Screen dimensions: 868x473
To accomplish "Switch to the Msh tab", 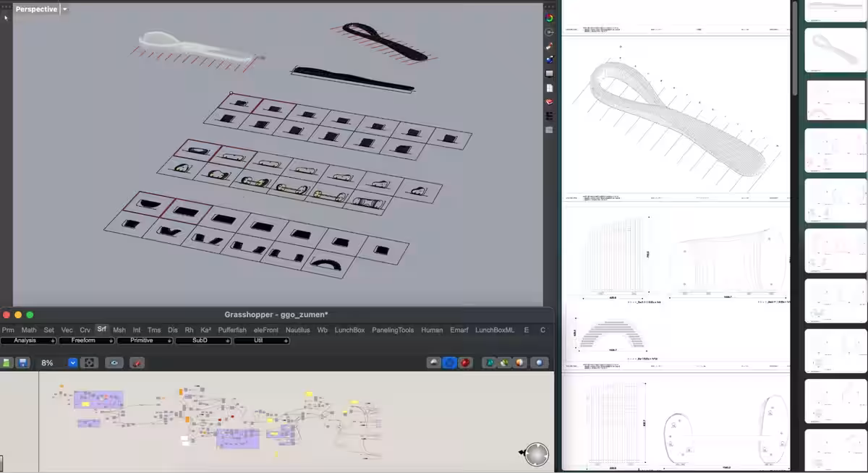I will (x=119, y=330).
